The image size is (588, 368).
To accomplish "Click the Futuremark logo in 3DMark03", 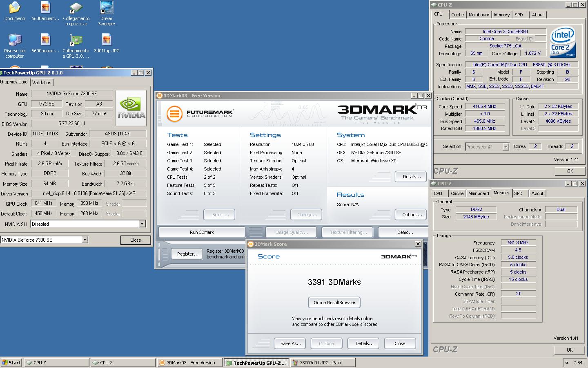I will (200, 113).
